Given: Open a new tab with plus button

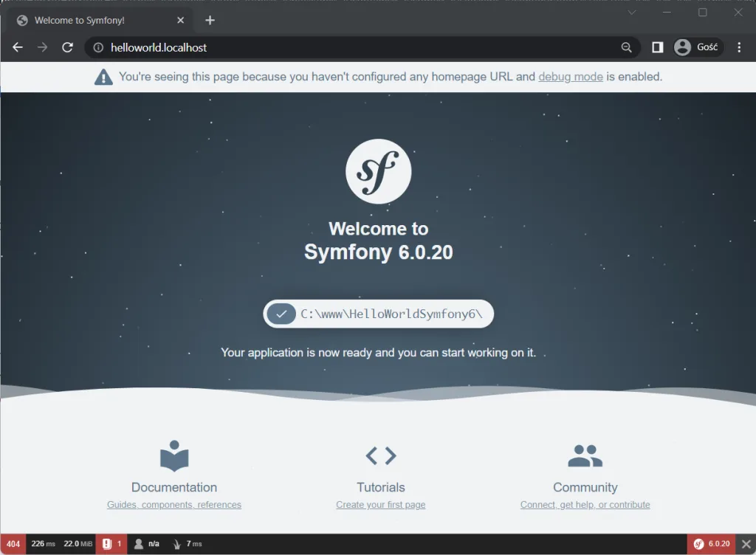Looking at the screenshot, I should (210, 20).
